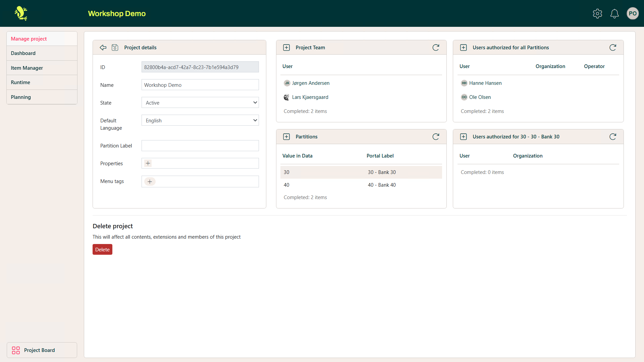644x362 pixels.
Task: Refresh users authorized for 30 - Bank 30
Action: pos(613,136)
